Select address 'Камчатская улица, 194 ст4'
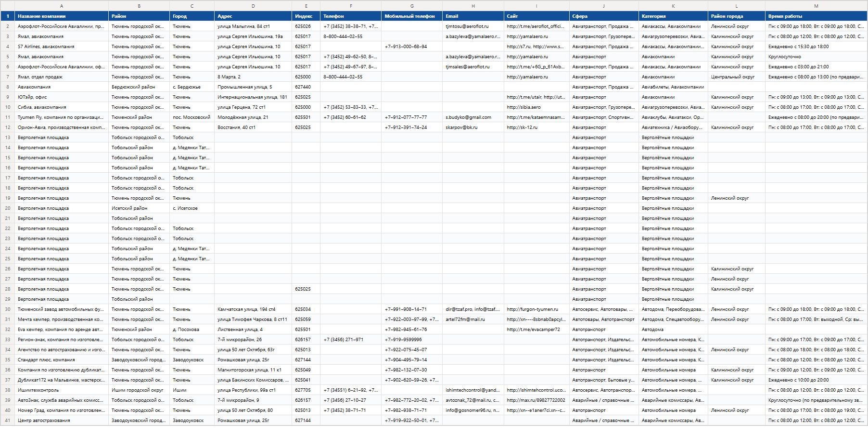Image resolution: width=868 pixels, height=434 pixels. (x=253, y=309)
